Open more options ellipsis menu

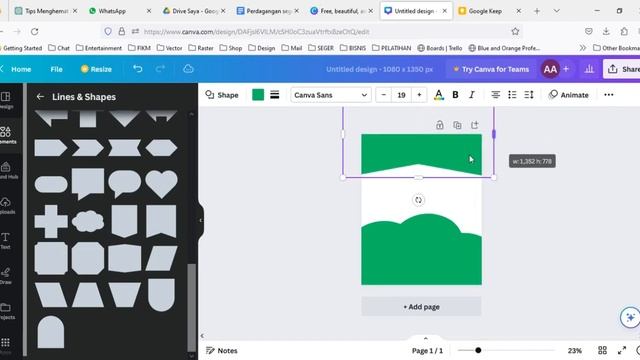coord(609,95)
